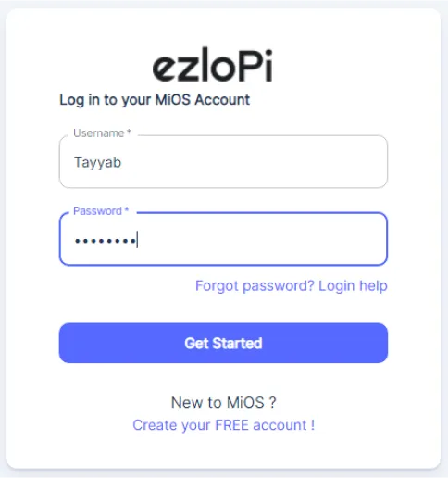
Task: Click the ezloPi logo
Action: click(x=213, y=65)
